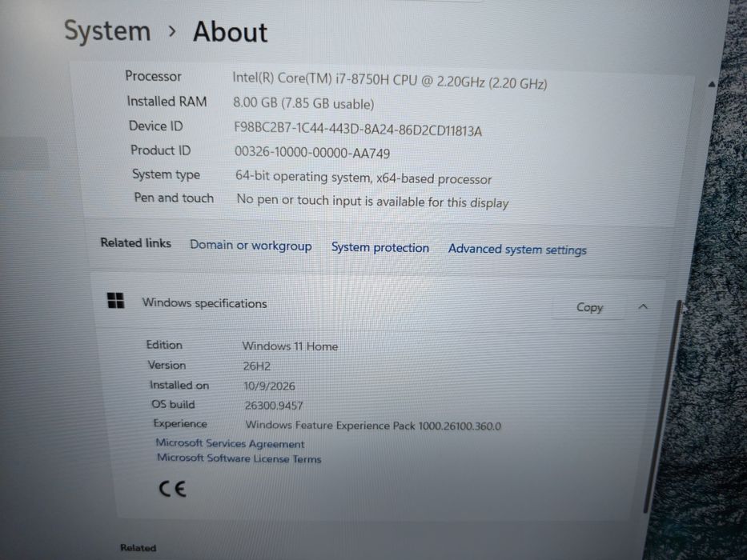
Task: Click the Installed on label
Action: coord(179,385)
